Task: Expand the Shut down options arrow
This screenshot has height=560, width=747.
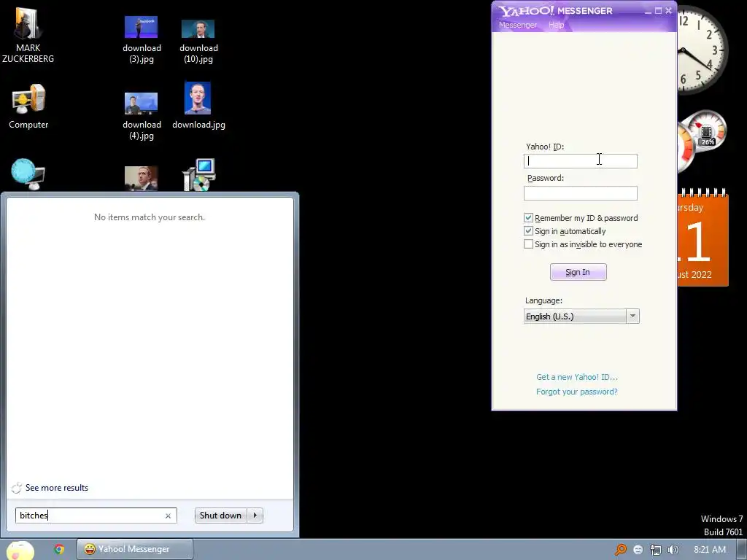Action: pyautogui.click(x=255, y=516)
